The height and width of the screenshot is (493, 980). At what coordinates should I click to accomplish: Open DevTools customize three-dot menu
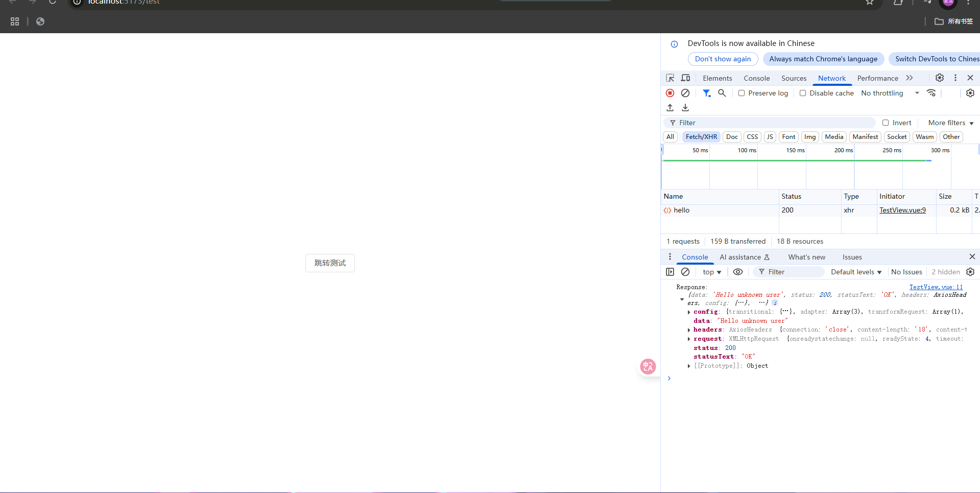[955, 78]
